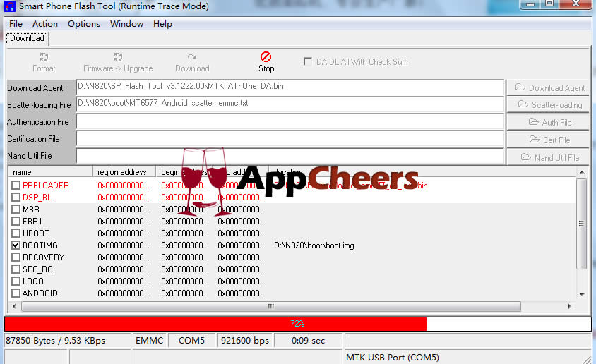Tick the PRELOADER checkbox

(x=16, y=186)
